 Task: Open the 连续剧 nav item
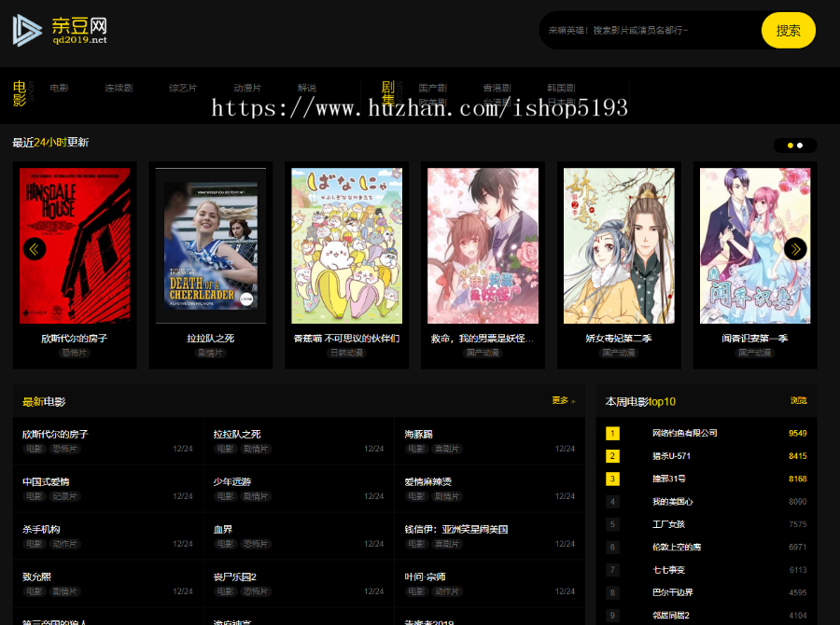pos(119,88)
